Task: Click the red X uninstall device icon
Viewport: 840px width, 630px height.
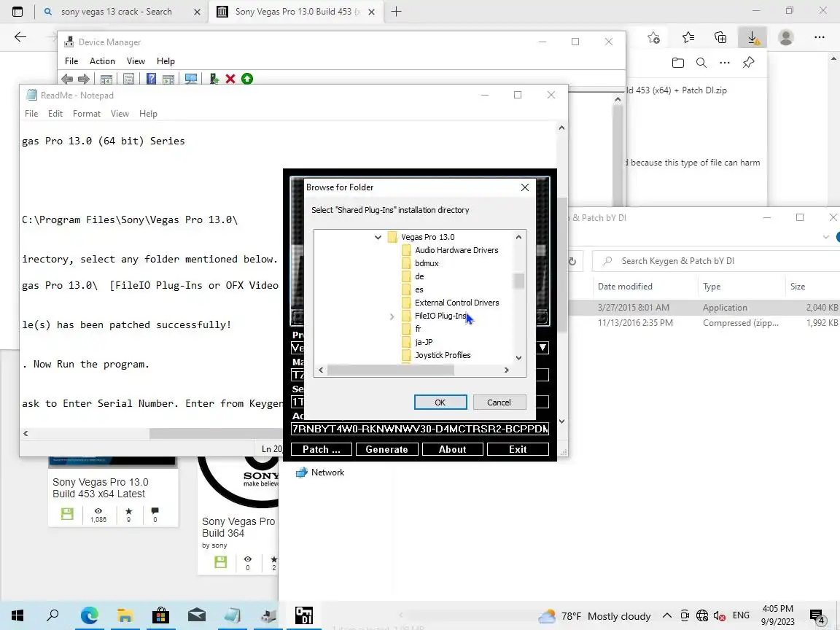Action: (230, 79)
